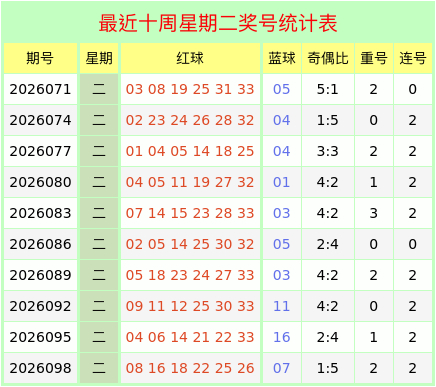436x387 pixels.
Task: Click 重号 value 1 in row 2026080
Action: 374,182
